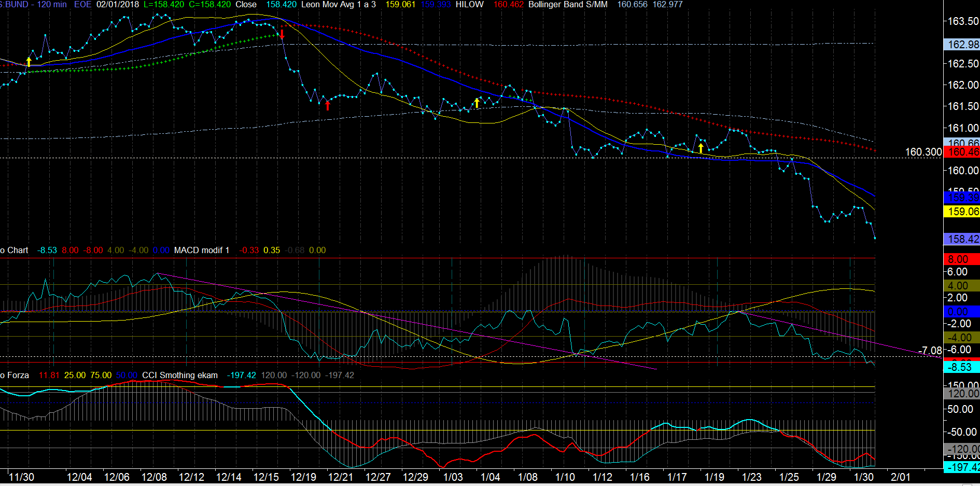Viewport: 980px width, 486px height.
Task: Click the yellow 75.00 Forza level
Action: [101, 375]
